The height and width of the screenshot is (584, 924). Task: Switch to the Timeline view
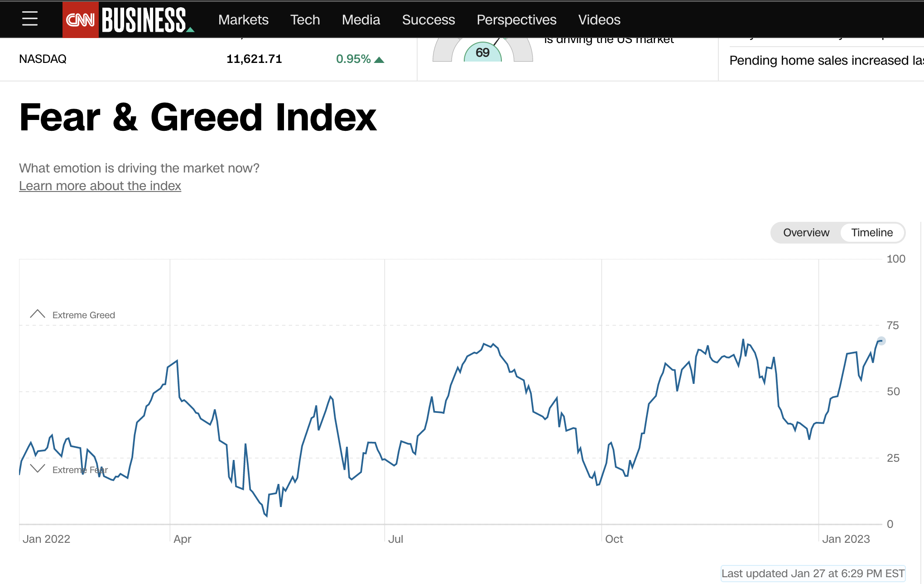(x=872, y=233)
